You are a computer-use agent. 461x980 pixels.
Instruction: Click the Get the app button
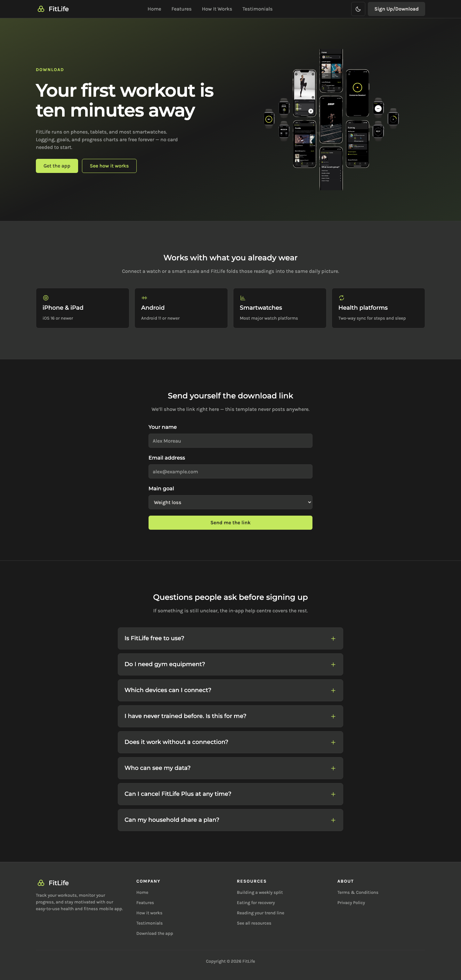coord(57,166)
